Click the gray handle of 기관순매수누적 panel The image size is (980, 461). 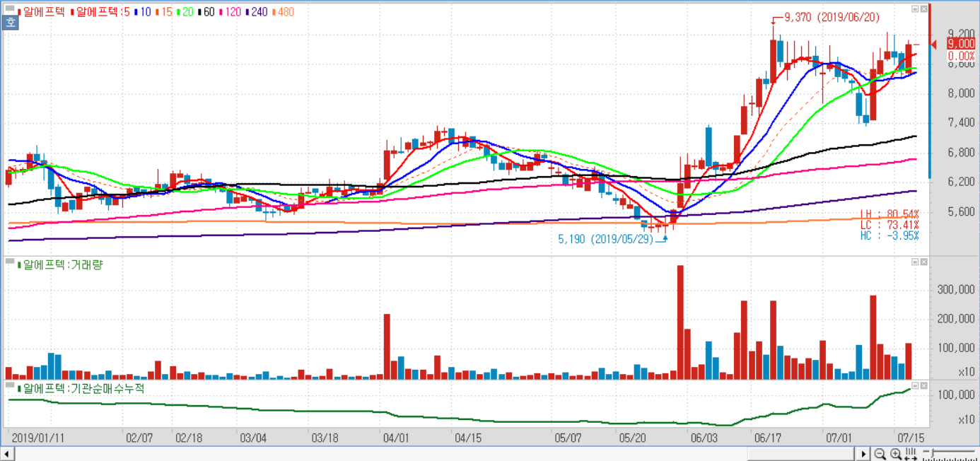click(x=10, y=385)
